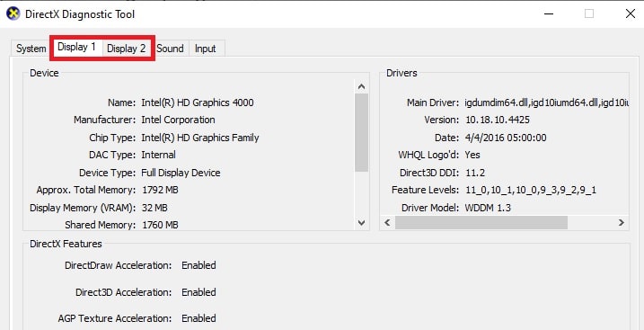Click the 32 MB VRAM value
The image size is (644, 330).
click(154, 208)
